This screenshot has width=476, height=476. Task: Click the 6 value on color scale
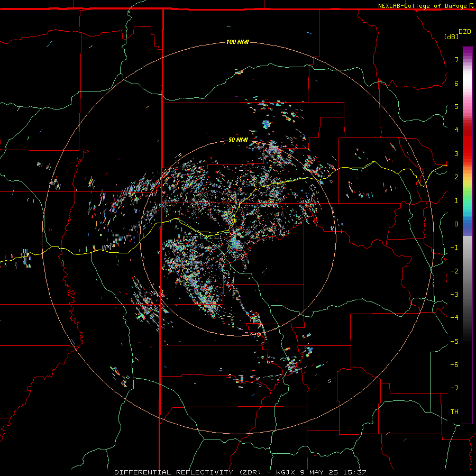[456, 83]
